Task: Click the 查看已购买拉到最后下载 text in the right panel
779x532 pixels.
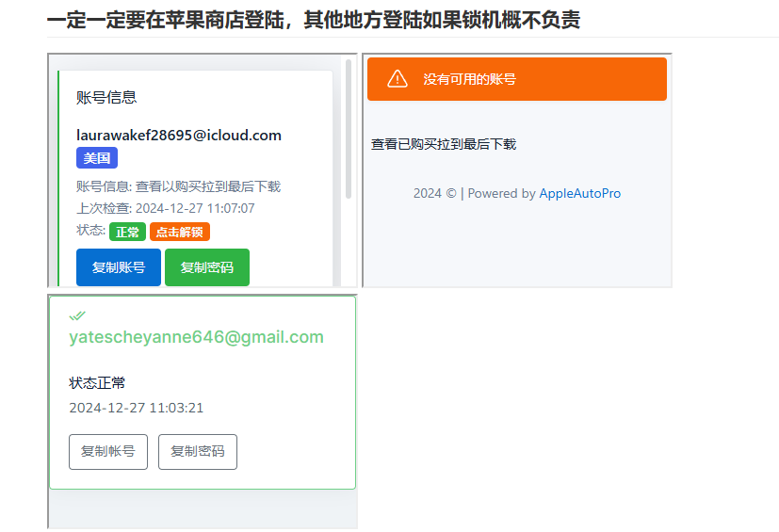Action: [x=444, y=144]
